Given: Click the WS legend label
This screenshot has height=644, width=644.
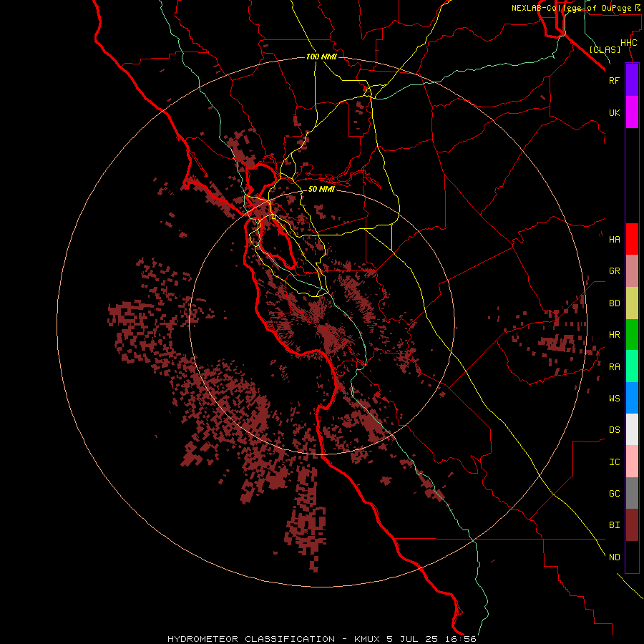Looking at the screenshot, I should (x=615, y=399).
